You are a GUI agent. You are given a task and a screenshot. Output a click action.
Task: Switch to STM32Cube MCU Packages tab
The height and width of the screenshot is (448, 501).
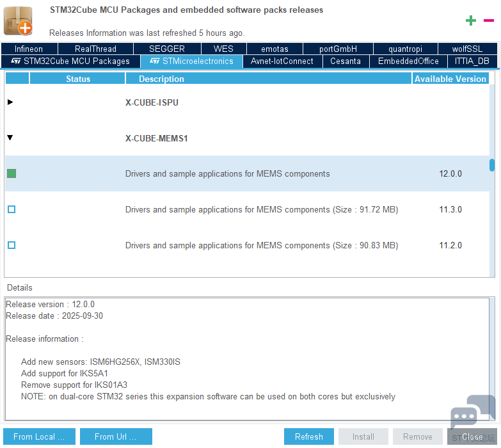point(70,61)
